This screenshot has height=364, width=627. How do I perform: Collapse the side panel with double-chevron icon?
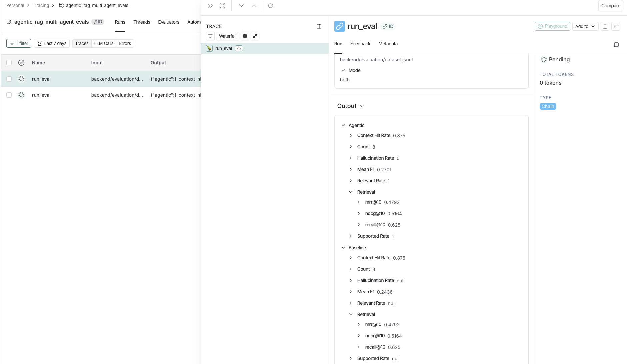pos(210,6)
